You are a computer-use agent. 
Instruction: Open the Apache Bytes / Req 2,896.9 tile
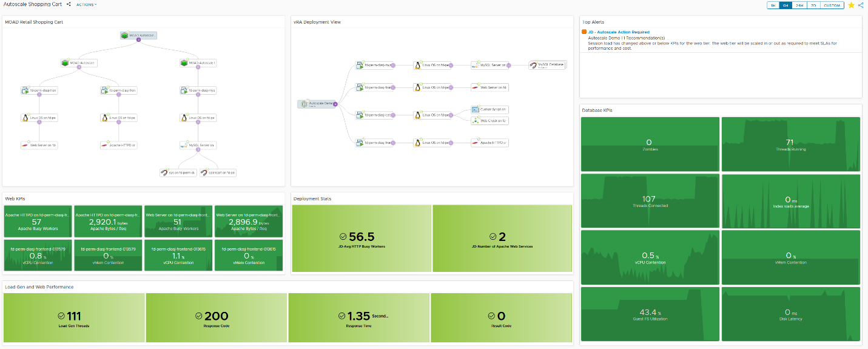click(249, 222)
